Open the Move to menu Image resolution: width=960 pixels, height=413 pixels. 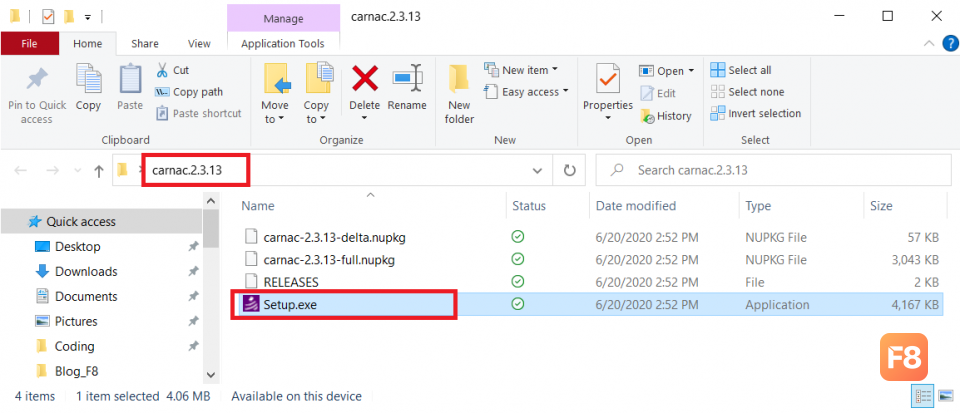[275, 93]
